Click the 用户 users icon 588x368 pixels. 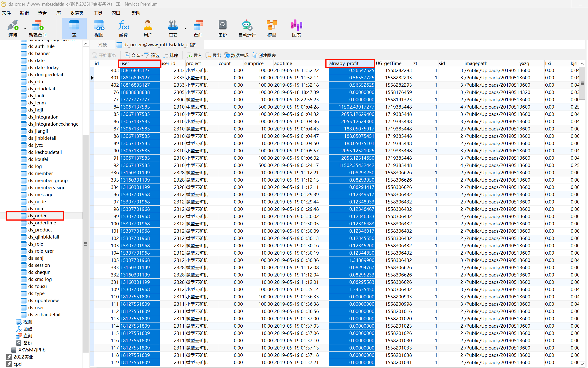148,26
